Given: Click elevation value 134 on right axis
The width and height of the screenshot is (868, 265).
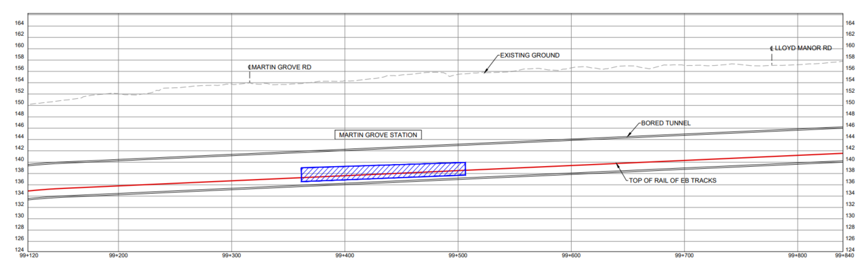Looking at the screenshot, I should click(850, 193).
